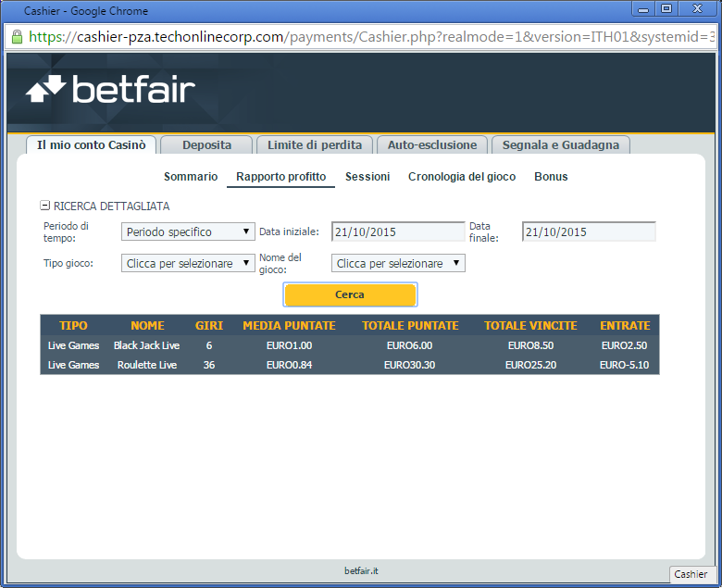Switch to Il mio conto Casinò tab
Screen dimensions: 722x588
point(91,145)
